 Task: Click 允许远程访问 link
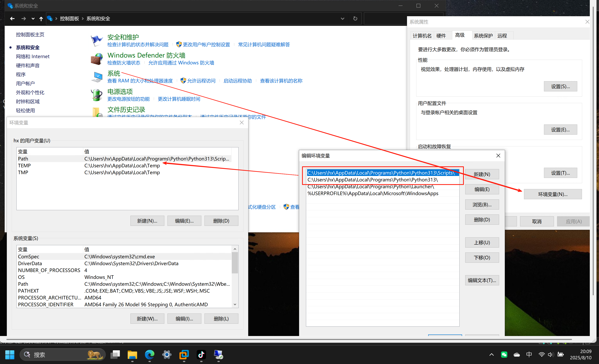click(201, 81)
